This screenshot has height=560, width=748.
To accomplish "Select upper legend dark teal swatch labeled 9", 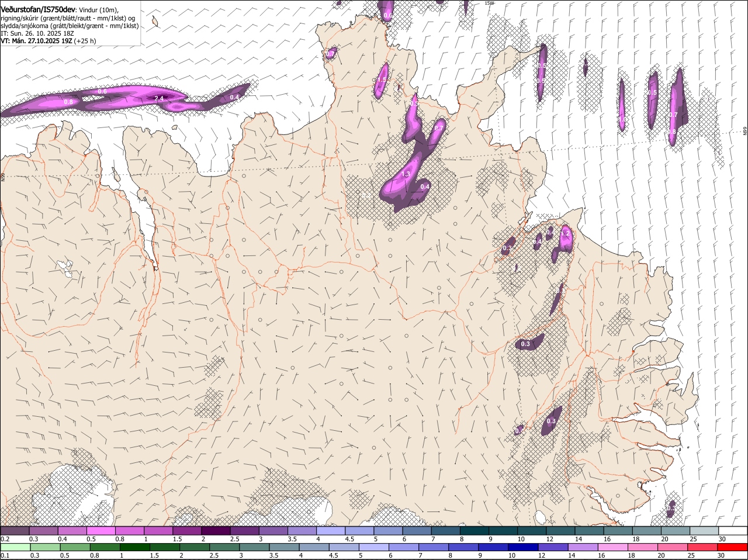I will tap(503, 531).
